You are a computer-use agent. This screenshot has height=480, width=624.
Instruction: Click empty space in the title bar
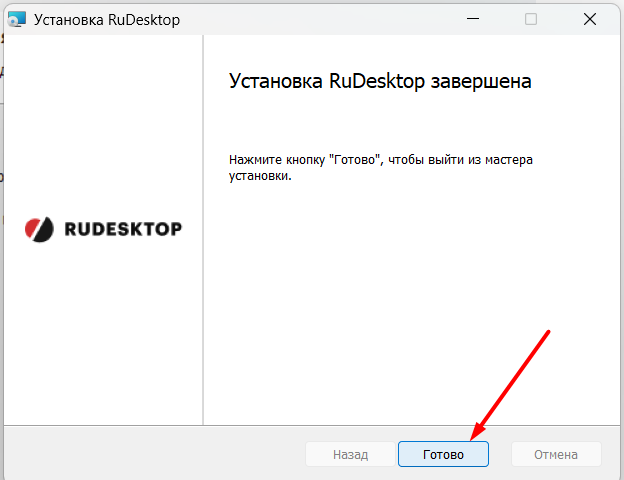click(320, 18)
